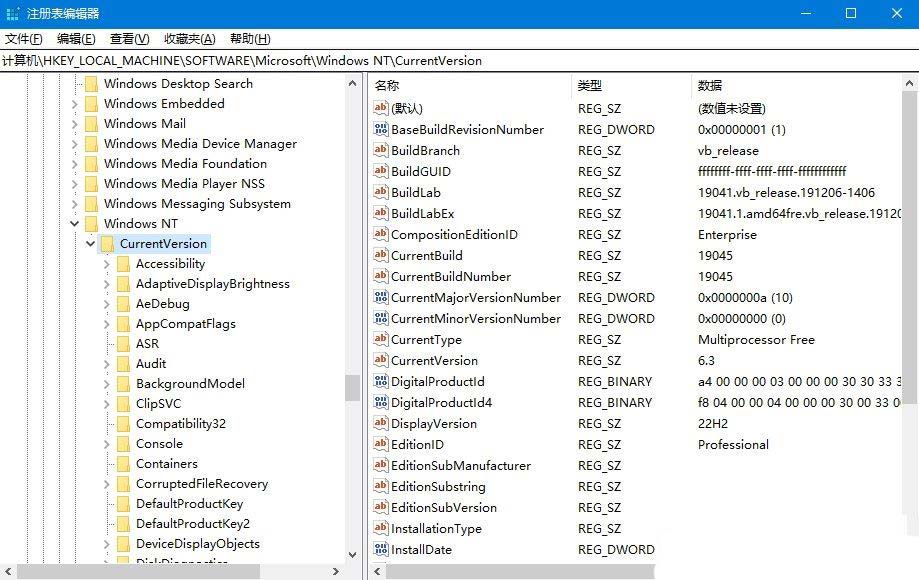
Task: Click the folder icon of Windows Mail
Action: pyautogui.click(x=91, y=124)
